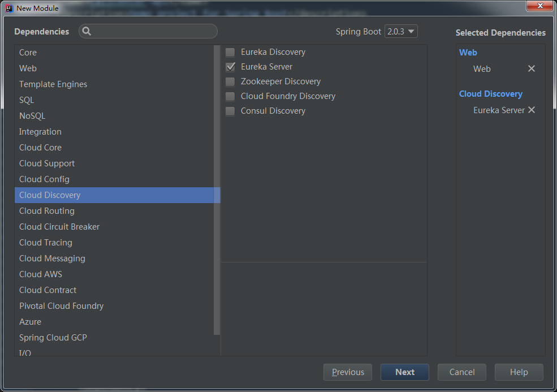The height and width of the screenshot is (392, 557).
Task: Select the Cloud Support category
Action: tap(114, 163)
